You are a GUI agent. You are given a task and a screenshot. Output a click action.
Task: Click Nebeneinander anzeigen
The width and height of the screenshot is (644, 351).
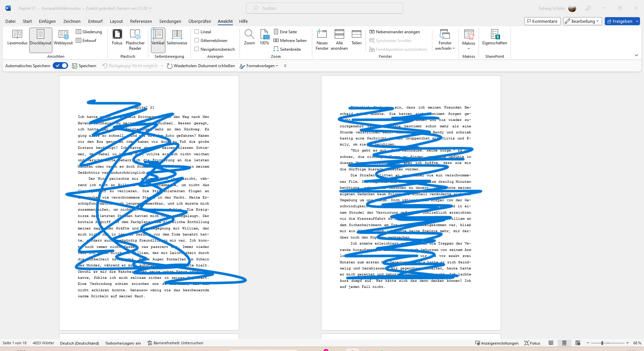394,32
